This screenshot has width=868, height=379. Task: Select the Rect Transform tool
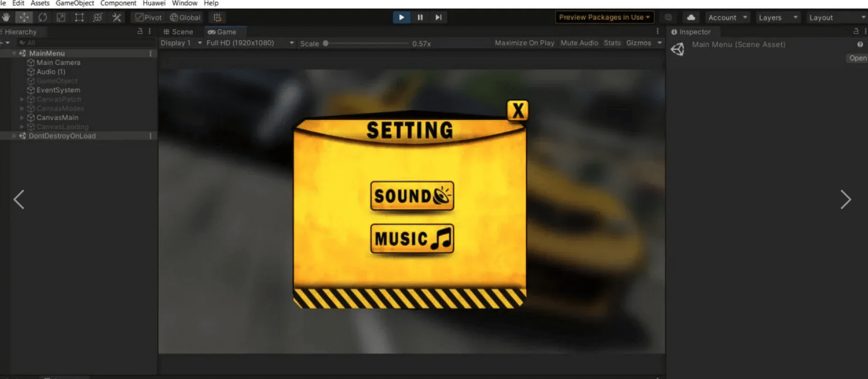pos(79,18)
